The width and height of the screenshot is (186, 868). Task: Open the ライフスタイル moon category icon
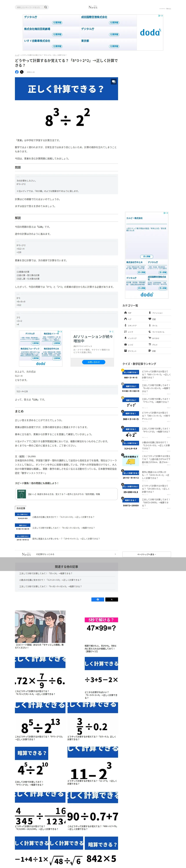150,332
